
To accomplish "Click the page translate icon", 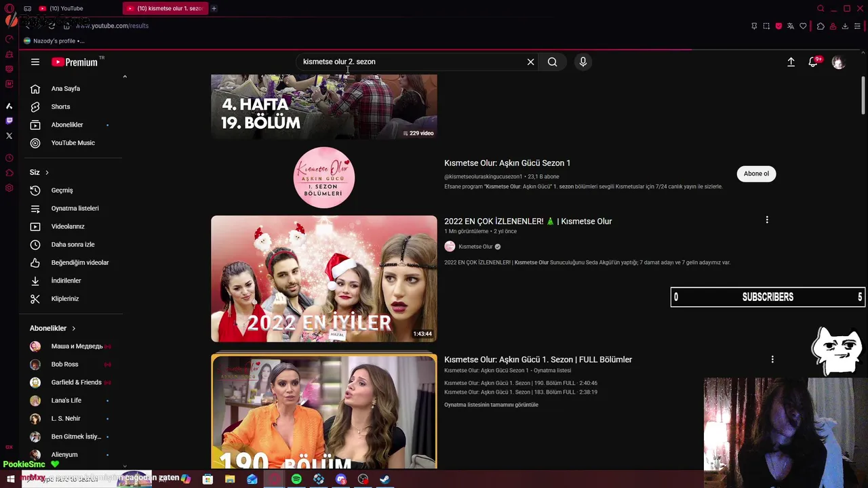I will pyautogui.click(x=791, y=26).
